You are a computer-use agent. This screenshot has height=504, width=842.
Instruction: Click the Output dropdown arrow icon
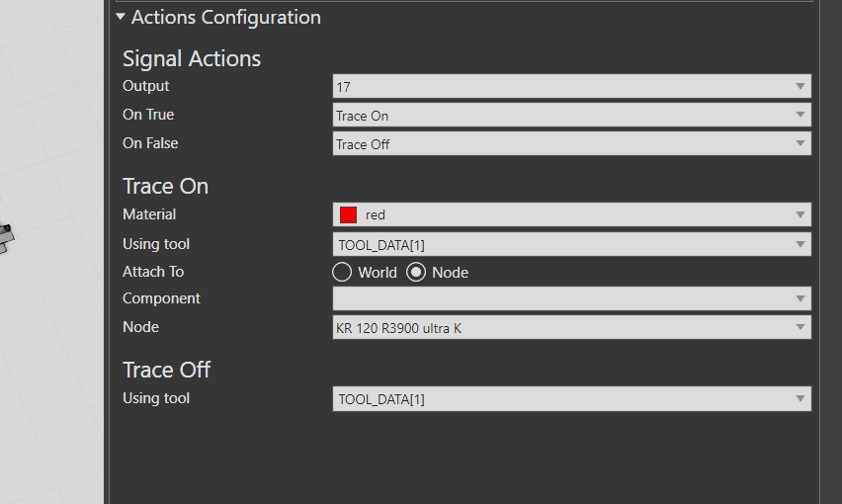800,87
